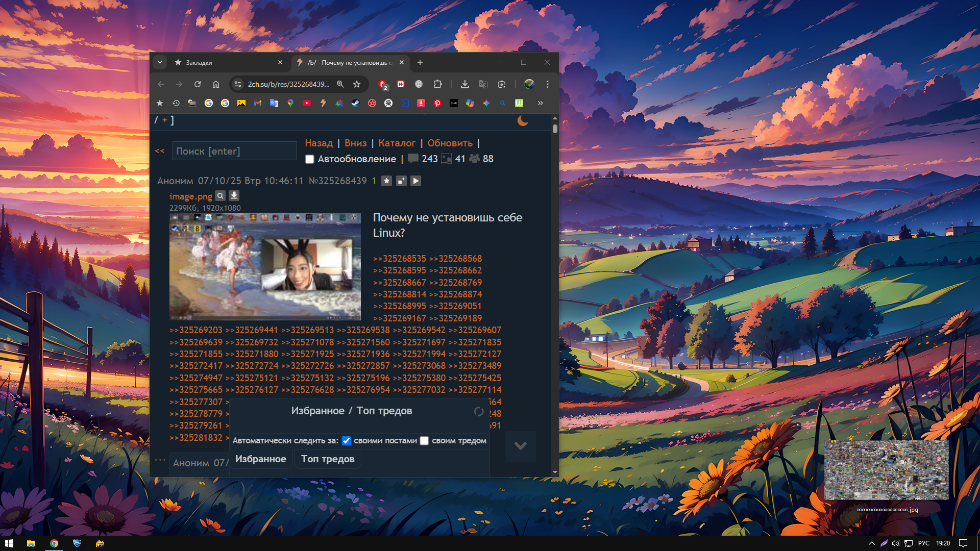Download image.png via the download icon
This screenshot has width=980, height=551.
click(x=234, y=196)
